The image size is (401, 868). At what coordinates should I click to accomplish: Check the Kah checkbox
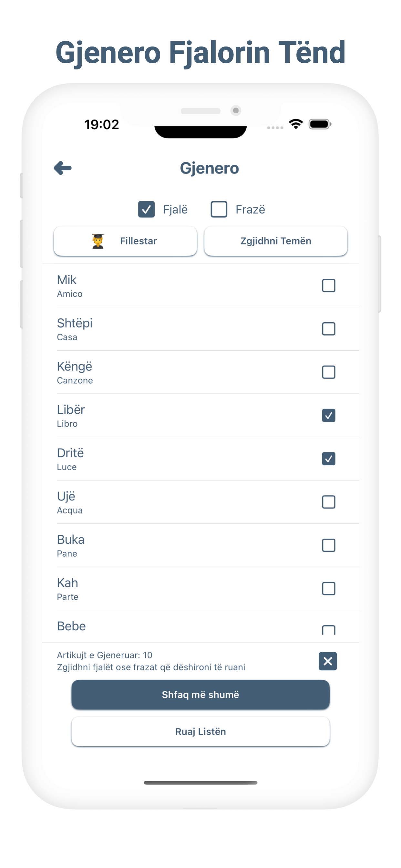pos(328,589)
